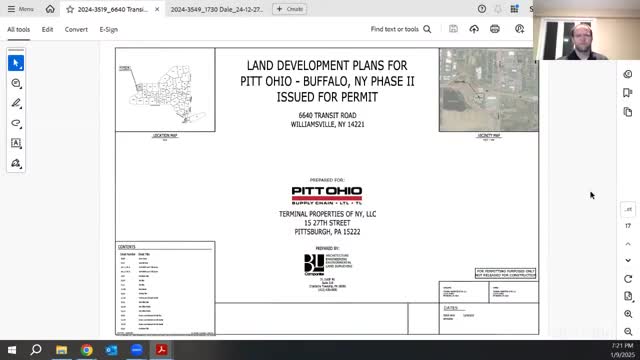This screenshot has height=360, width=640.
Task: Choose the Select arrow tool
Action: tap(16, 63)
